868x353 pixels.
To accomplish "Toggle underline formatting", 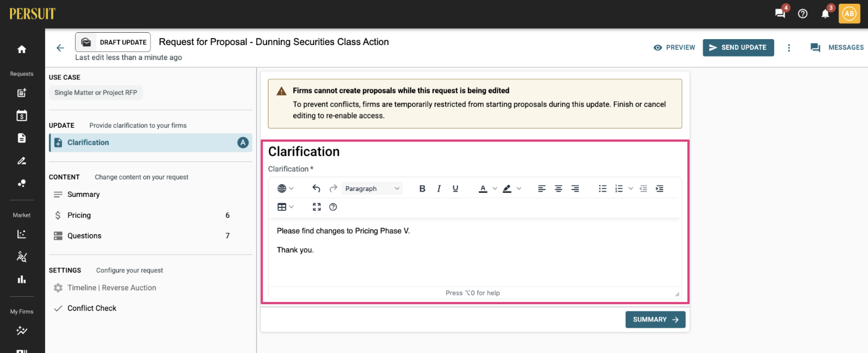I will coord(455,188).
